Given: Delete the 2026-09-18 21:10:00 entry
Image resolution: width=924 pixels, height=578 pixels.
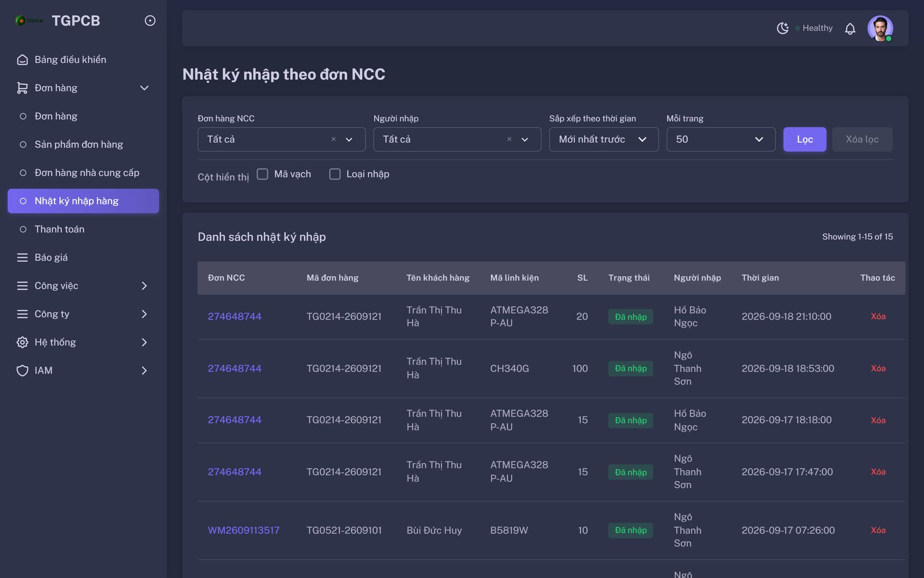Looking at the screenshot, I should click(x=878, y=317).
